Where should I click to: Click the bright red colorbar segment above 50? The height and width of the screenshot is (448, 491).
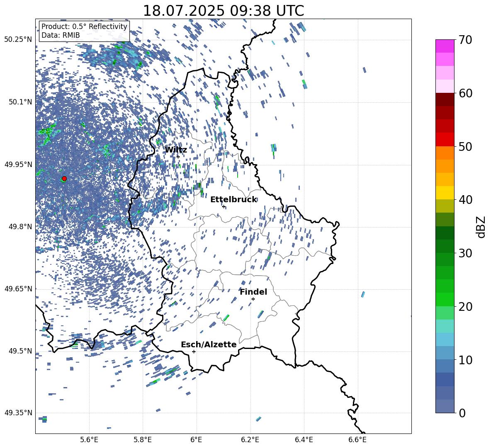445,140
